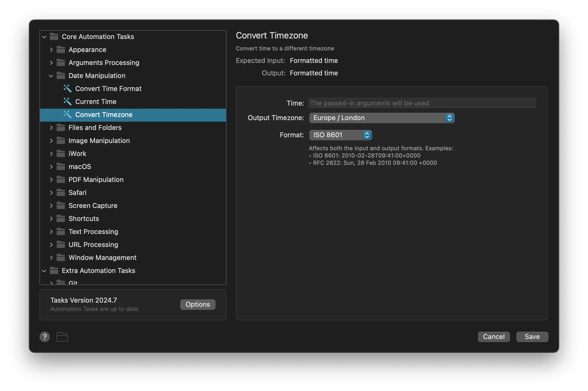The height and width of the screenshot is (391, 588).
Task: Click the Convert Timezone wand icon
Action: (x=67, y=115)
